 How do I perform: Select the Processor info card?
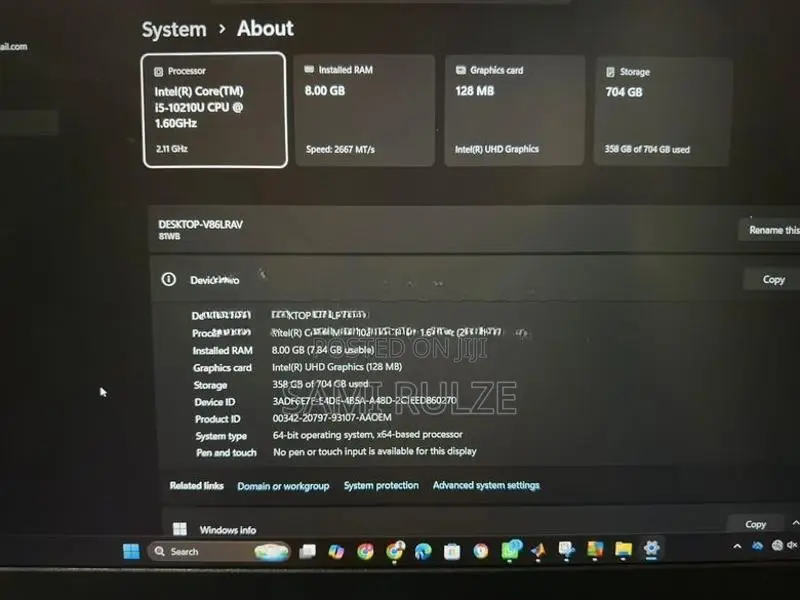[x=215, y=110]
